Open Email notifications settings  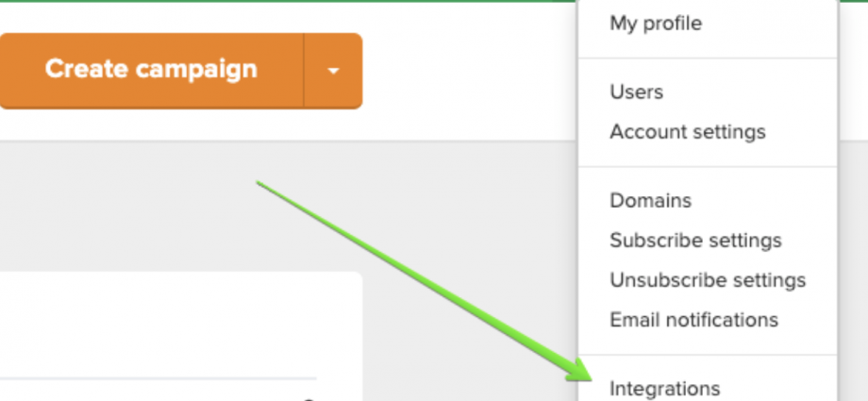[x=693, y=320]
